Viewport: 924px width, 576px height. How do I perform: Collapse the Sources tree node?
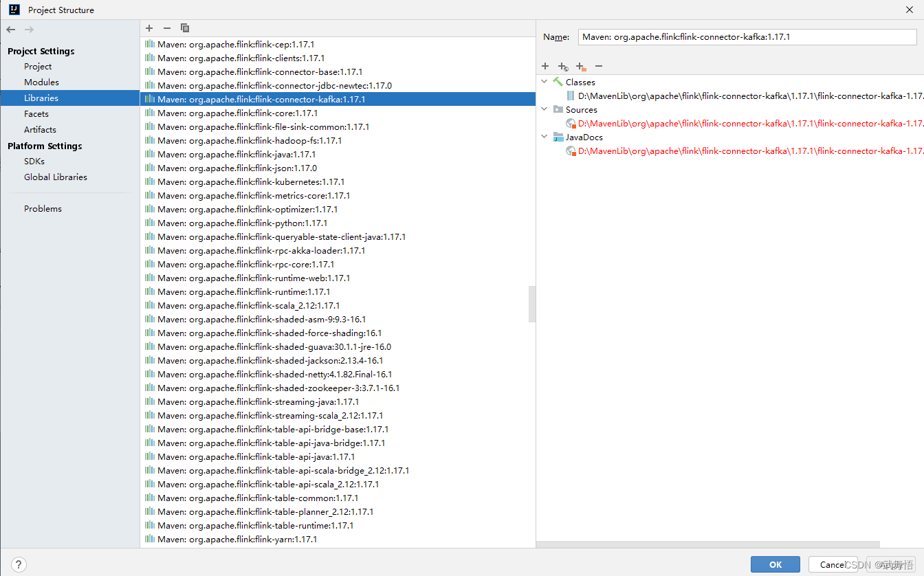pyautogui.click(x=544, y=109)
